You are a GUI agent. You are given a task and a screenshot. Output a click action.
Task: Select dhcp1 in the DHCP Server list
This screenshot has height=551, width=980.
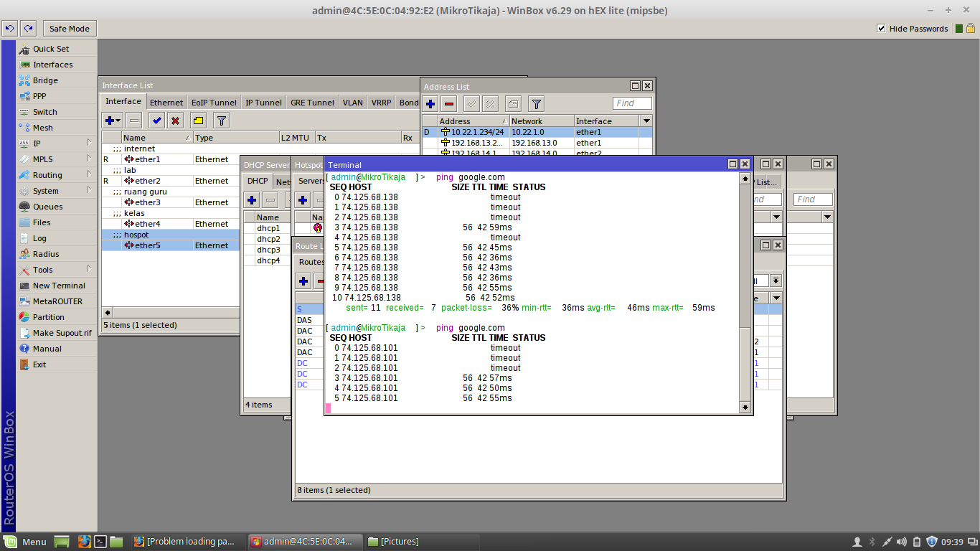(x=268, y=228)
